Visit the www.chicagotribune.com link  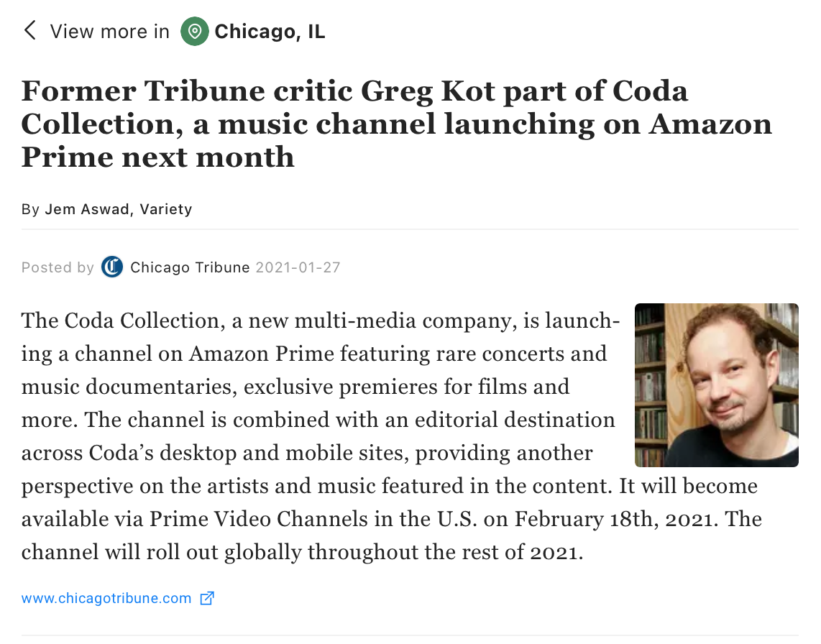(106, 598)
